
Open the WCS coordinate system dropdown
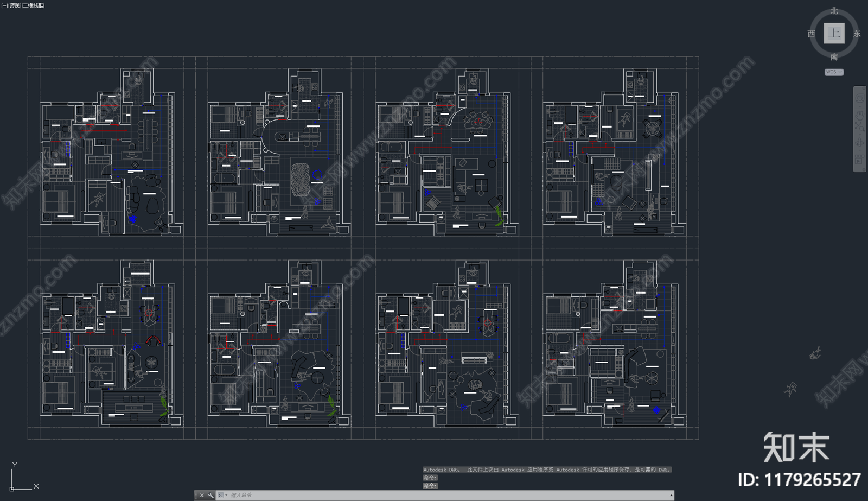tap(834, 72)
